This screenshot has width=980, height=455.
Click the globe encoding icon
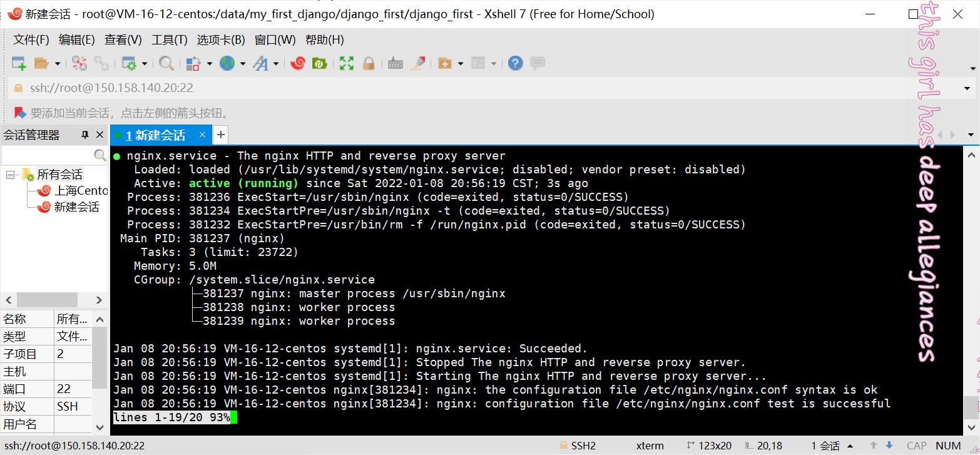pyautogui.click(x=227, y=63)
